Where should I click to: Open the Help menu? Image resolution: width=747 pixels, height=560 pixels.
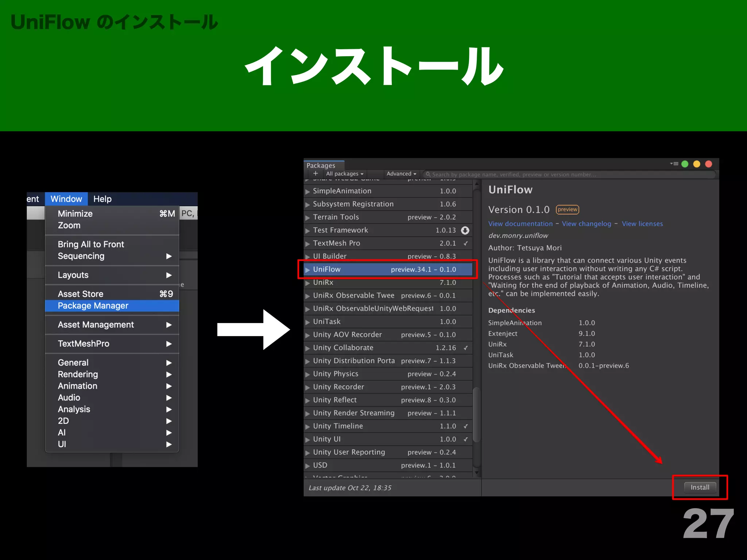pyautogui.click(x=102, y=199)
